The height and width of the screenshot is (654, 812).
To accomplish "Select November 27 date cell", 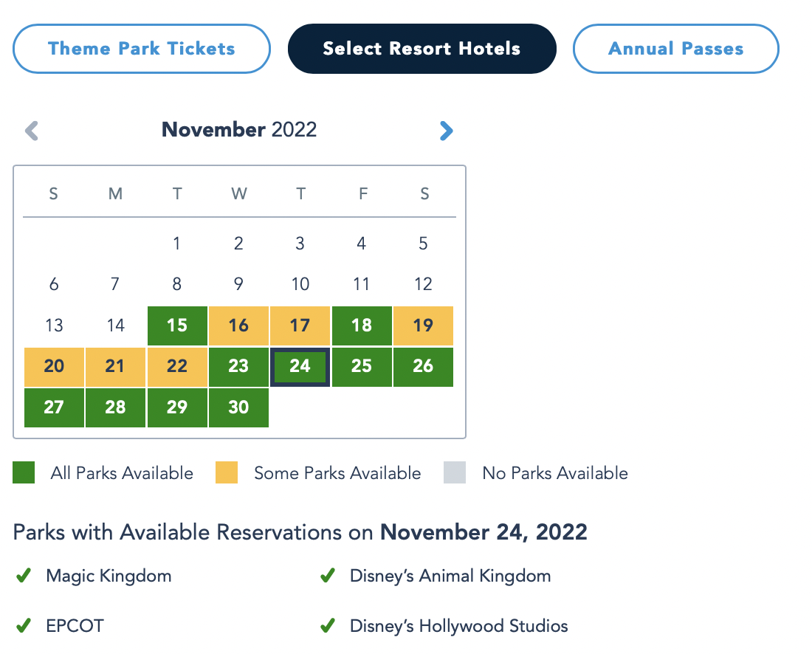I will click(x=54, y=407).
